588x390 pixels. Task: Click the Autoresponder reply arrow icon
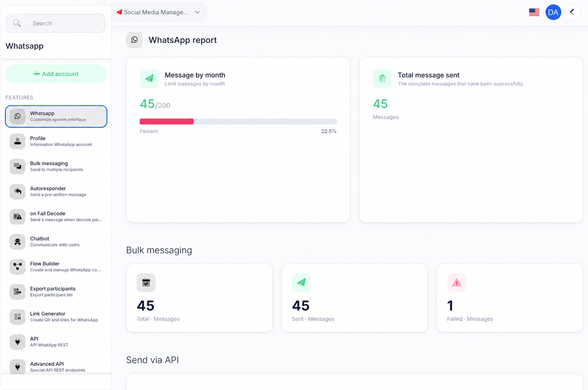(18, 191)
